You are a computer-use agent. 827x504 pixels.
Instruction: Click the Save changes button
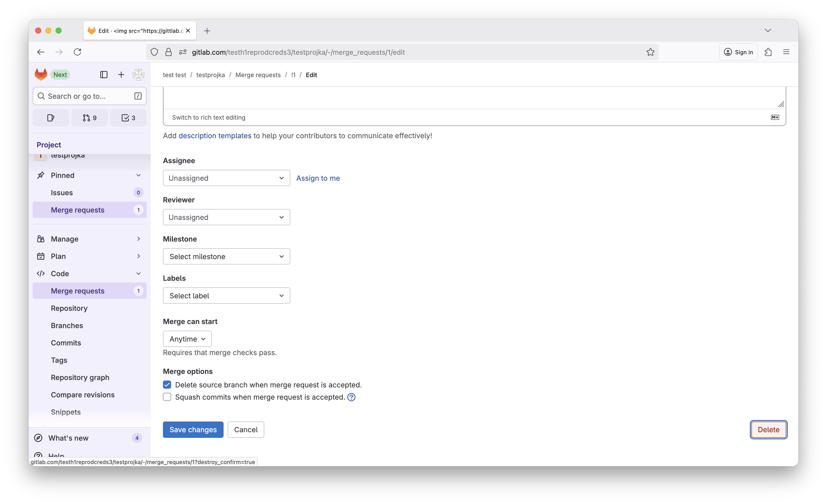[193, 430]
